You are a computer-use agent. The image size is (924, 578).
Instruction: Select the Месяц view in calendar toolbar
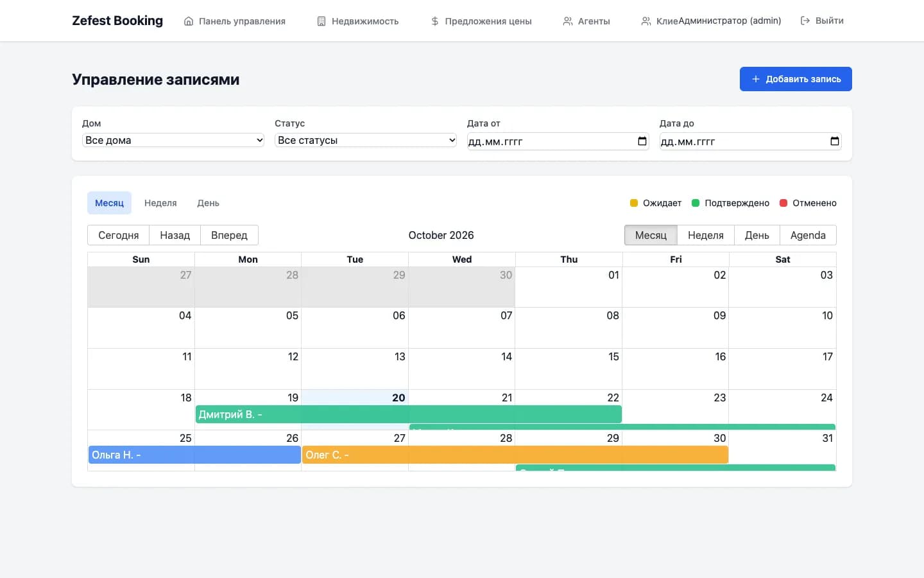(x=651, y=235)
